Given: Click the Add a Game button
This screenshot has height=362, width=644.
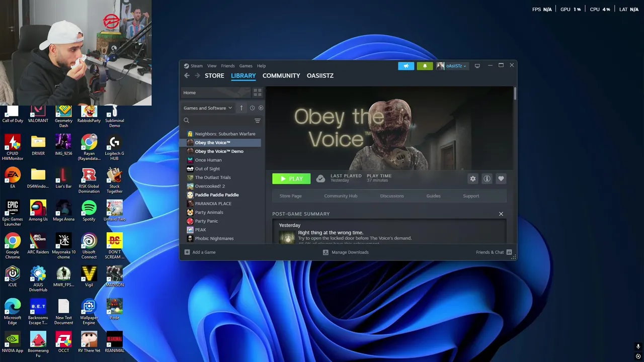Looking at the screenshot, I should click(200, 252).
